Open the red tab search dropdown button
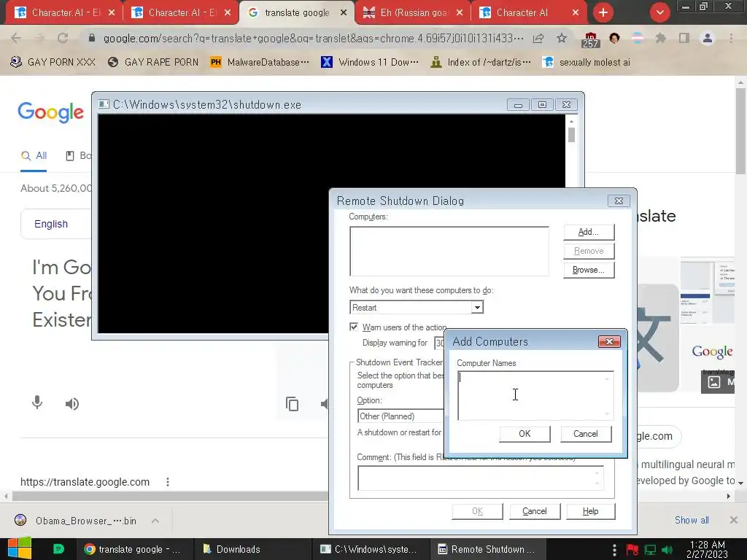 pyautogui.click(x=659, y=12)
